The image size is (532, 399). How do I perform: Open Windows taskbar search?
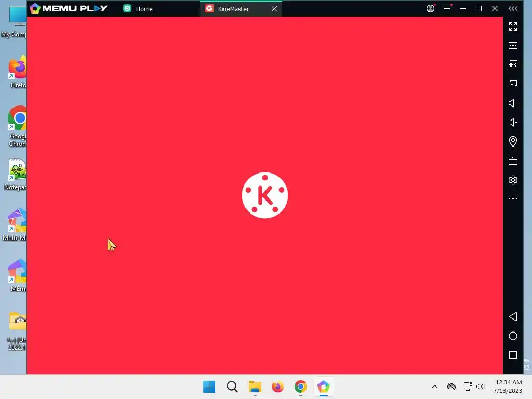pos(232,387)
